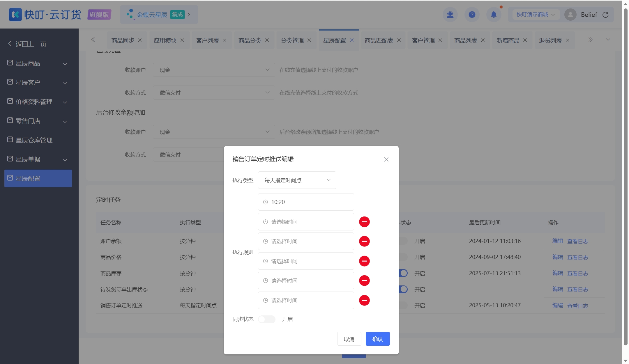The width and height of the screenshot is (629, 364).
Task: Open the 执行类型 dropdown
Action: pyautogui.click(x=297, y=180)
